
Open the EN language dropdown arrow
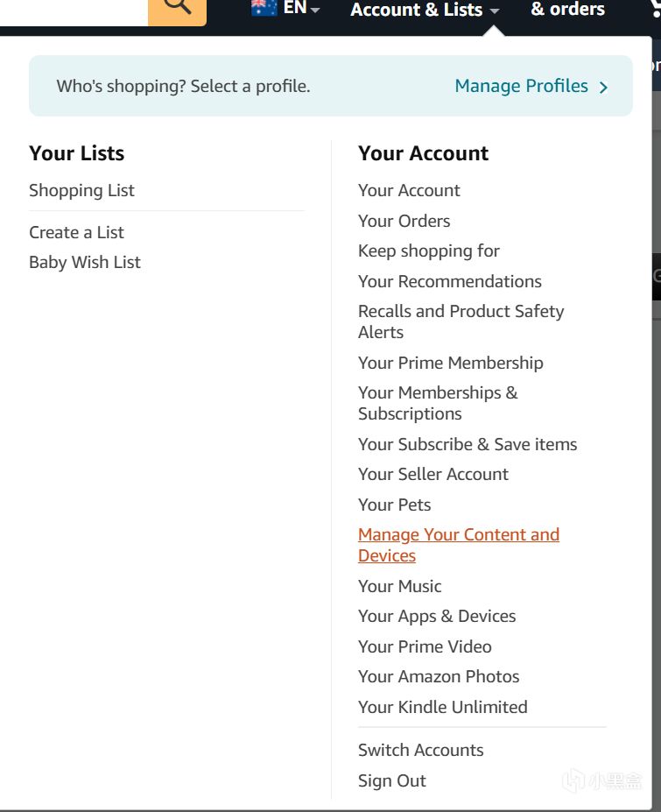point(314,10)
